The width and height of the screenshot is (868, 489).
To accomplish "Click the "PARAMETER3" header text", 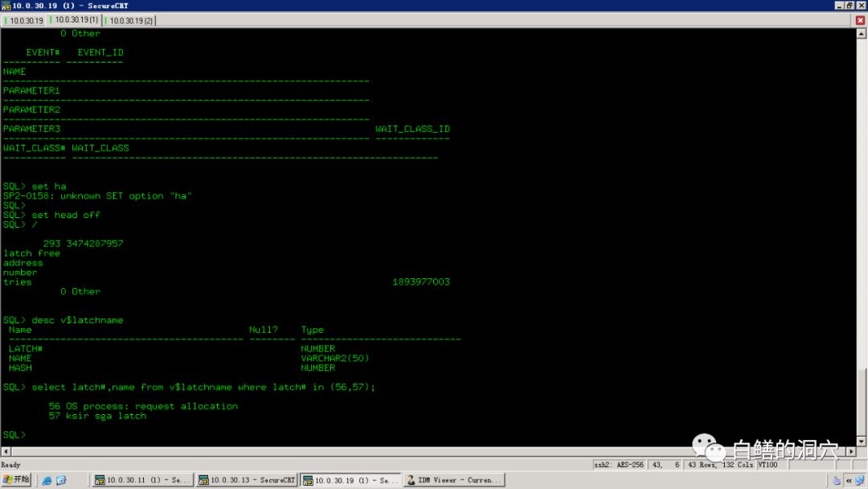I will tap(31, 129).
